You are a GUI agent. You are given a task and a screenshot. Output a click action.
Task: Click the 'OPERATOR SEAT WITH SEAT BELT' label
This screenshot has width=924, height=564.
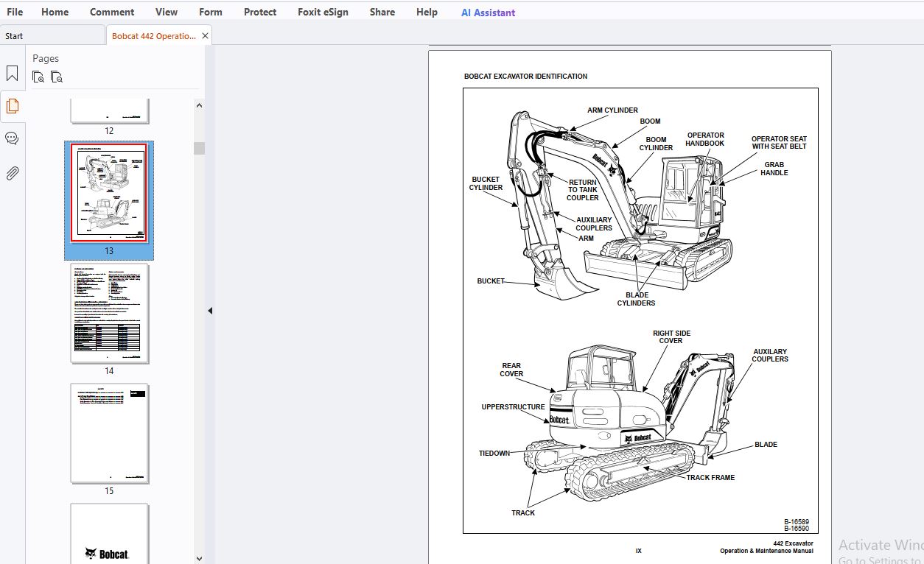(x=779, y=143)
